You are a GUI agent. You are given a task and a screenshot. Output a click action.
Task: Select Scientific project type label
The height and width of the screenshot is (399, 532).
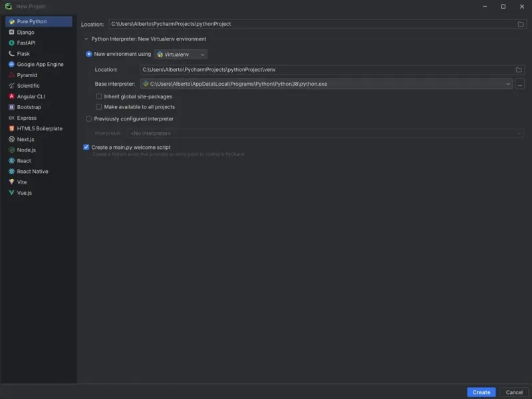[x=28, y=86]
